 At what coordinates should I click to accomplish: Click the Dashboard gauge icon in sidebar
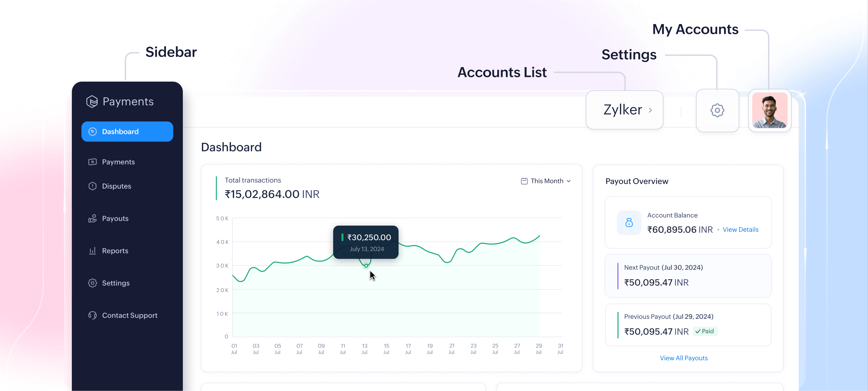coord(92,132)
